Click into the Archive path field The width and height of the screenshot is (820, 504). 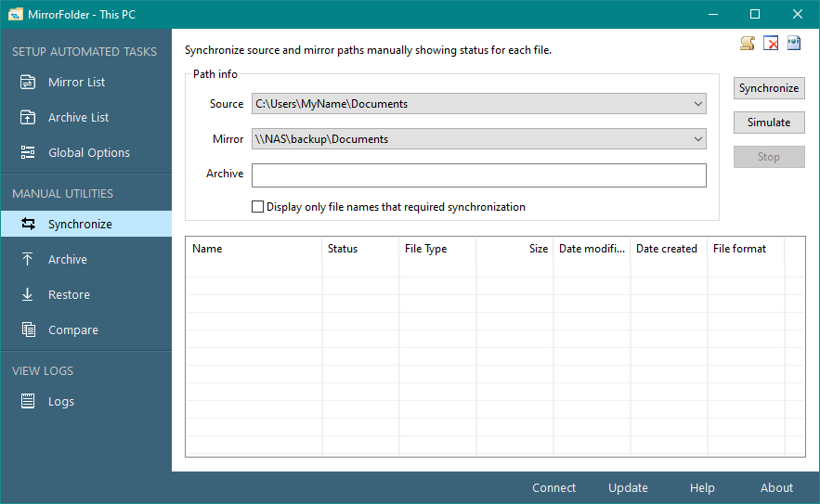[x=479, y=175]
